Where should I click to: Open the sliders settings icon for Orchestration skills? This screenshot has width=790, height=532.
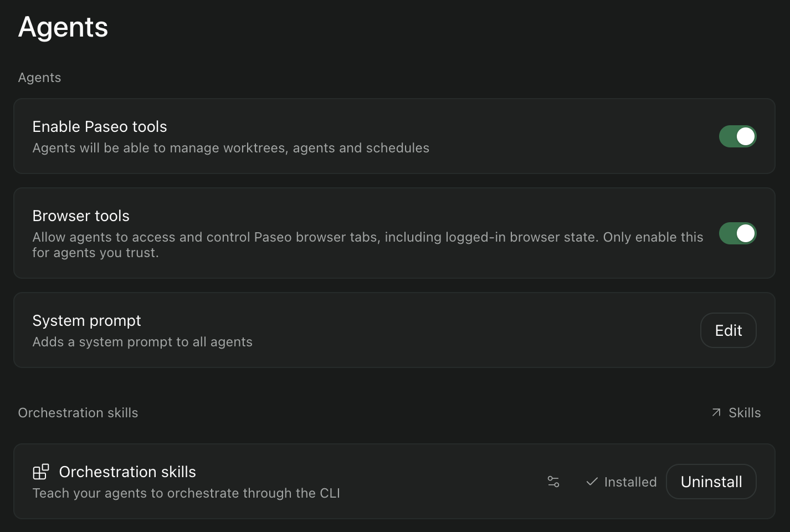[x=553, y=482]
